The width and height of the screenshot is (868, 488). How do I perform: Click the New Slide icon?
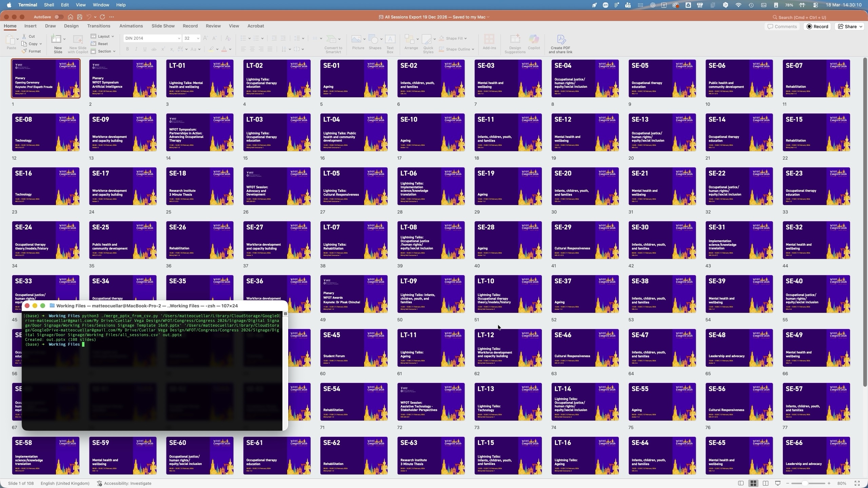[56, 40]
